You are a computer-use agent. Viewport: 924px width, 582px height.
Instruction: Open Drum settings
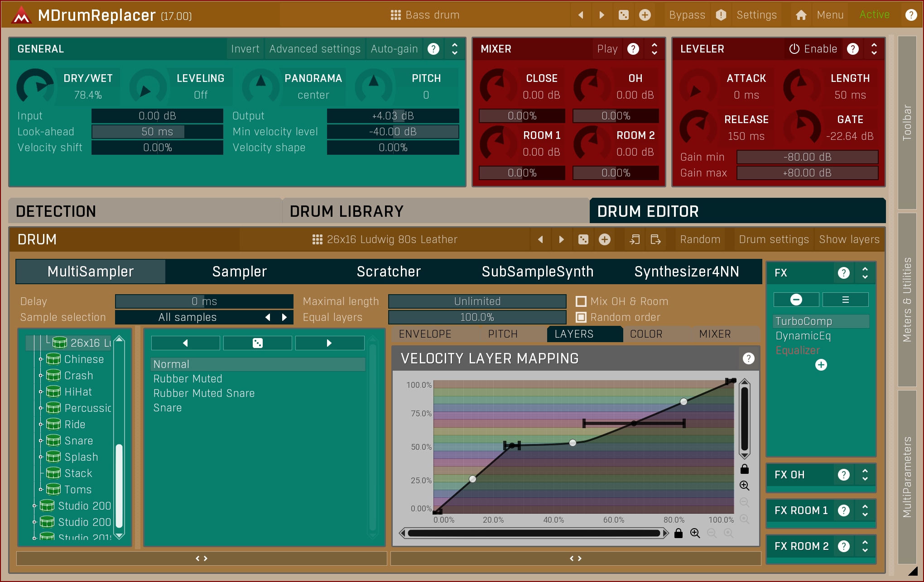[773, 239]
